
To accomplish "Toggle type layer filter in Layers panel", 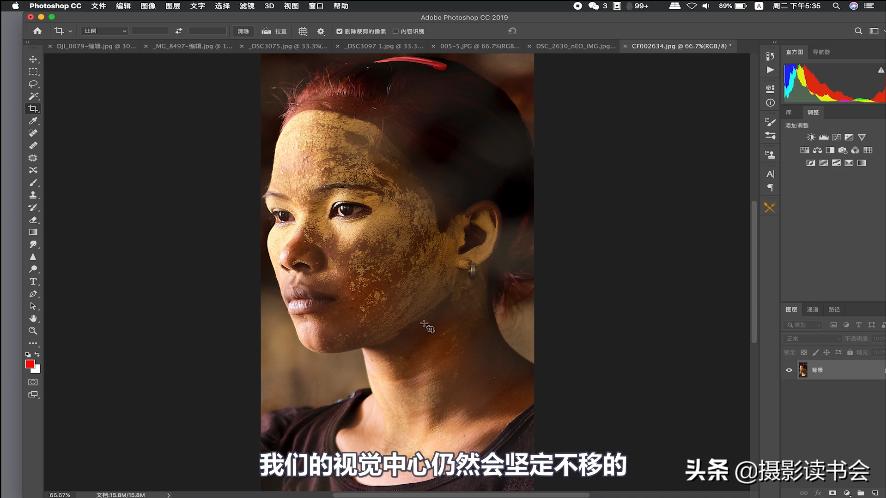I will pyautogui.click(x=859, y=325).
